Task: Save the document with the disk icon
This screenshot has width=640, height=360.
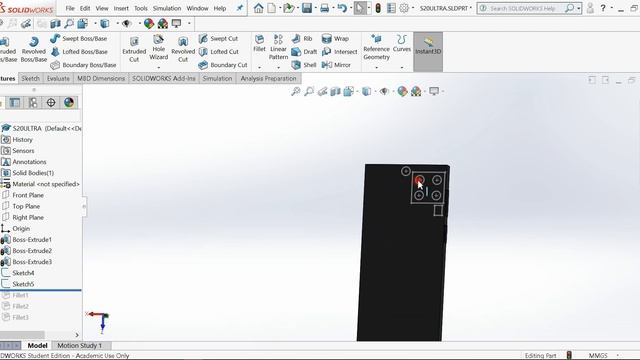Action: pos(307,8)
